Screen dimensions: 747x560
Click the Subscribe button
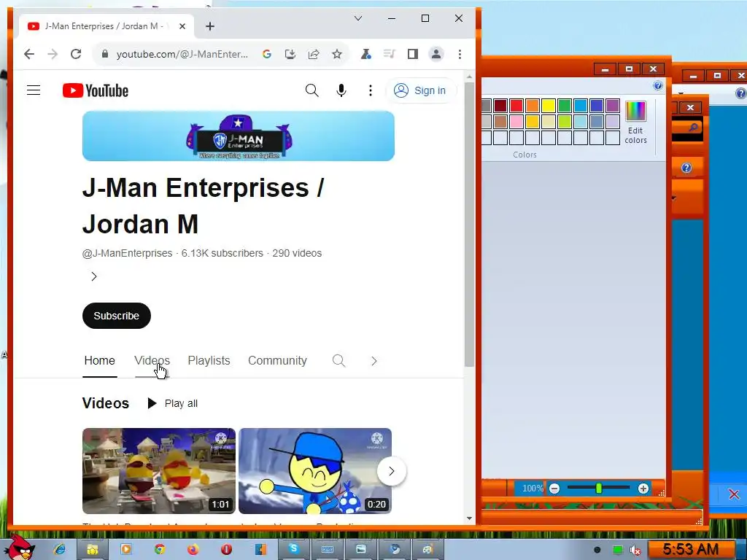[x=116, y=316]
